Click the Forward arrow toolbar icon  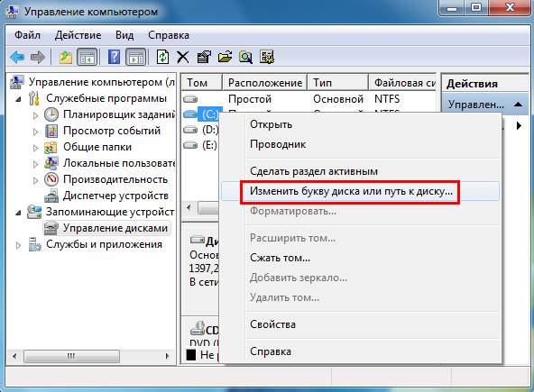pos(38,57)
